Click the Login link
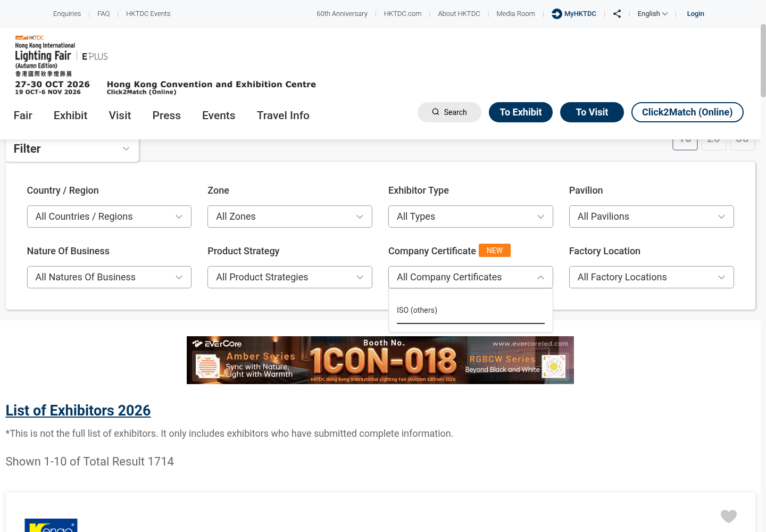Image resolution: width=766 pixels, height=532 pixels. 695,14
